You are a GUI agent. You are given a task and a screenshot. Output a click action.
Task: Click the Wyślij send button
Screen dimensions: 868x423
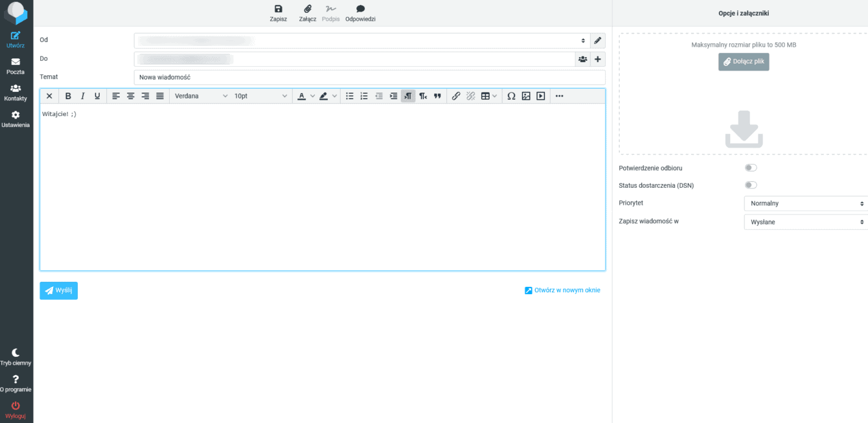(58, 290)
